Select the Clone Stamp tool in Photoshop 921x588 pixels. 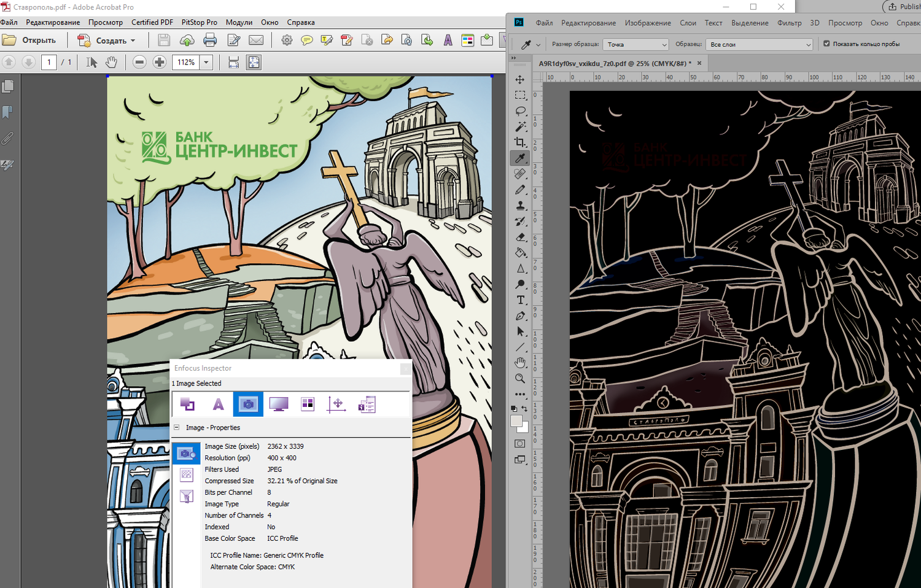click(x=520, y=206)
